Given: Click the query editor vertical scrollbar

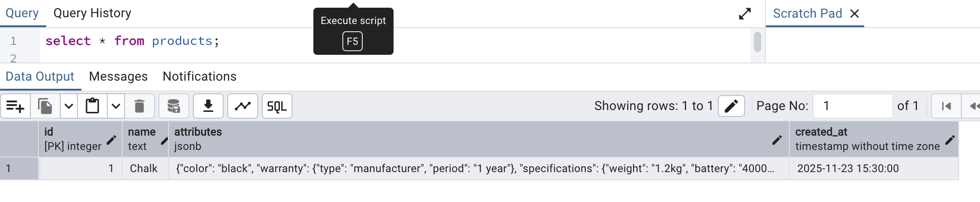Looking at the screenshot, I should point(757,42).
